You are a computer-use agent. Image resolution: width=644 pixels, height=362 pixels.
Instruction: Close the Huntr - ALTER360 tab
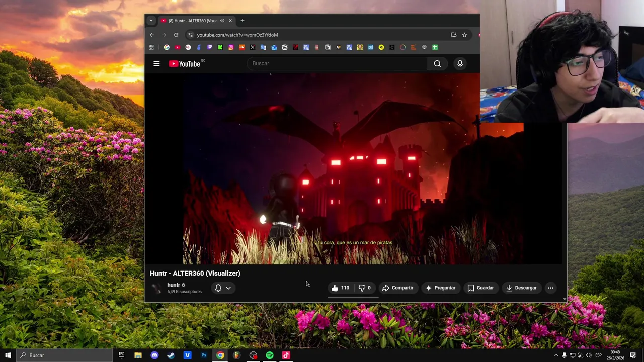[x=230, y=21]
